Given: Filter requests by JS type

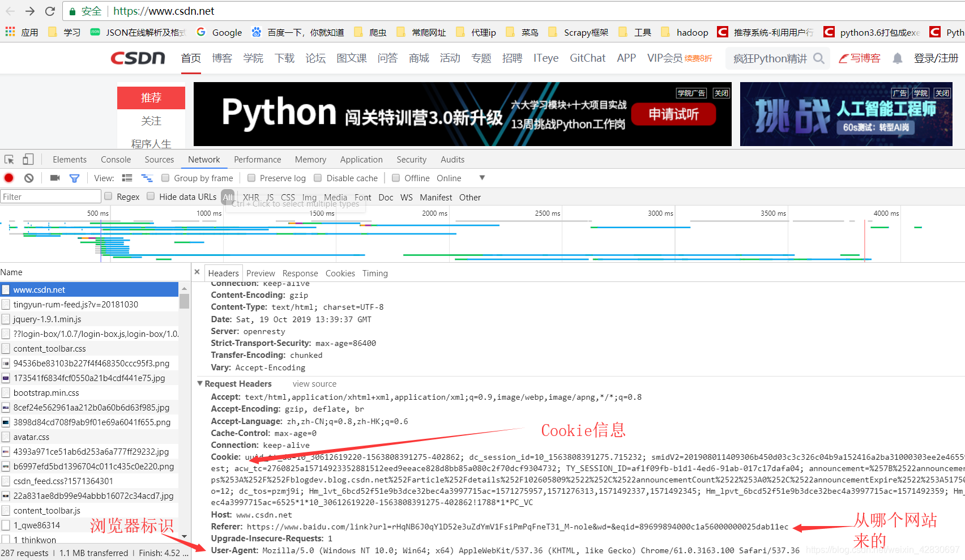Looking at the screenshot, I should click(x=270, y=197).
